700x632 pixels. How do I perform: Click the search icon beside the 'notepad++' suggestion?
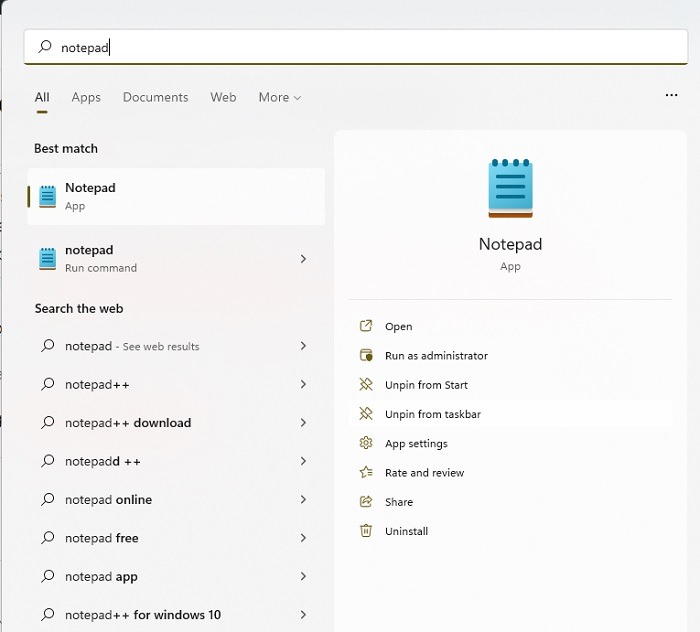48,384
